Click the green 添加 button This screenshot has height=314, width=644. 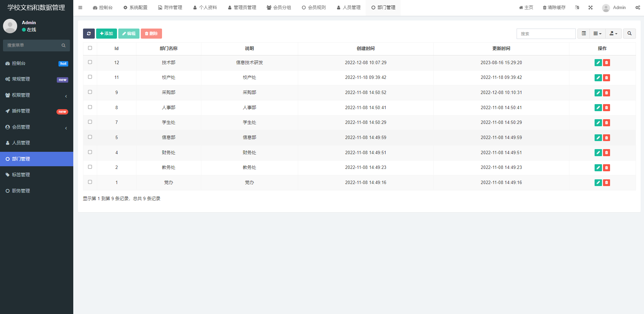pyautogui.click(x=107, y=34)
